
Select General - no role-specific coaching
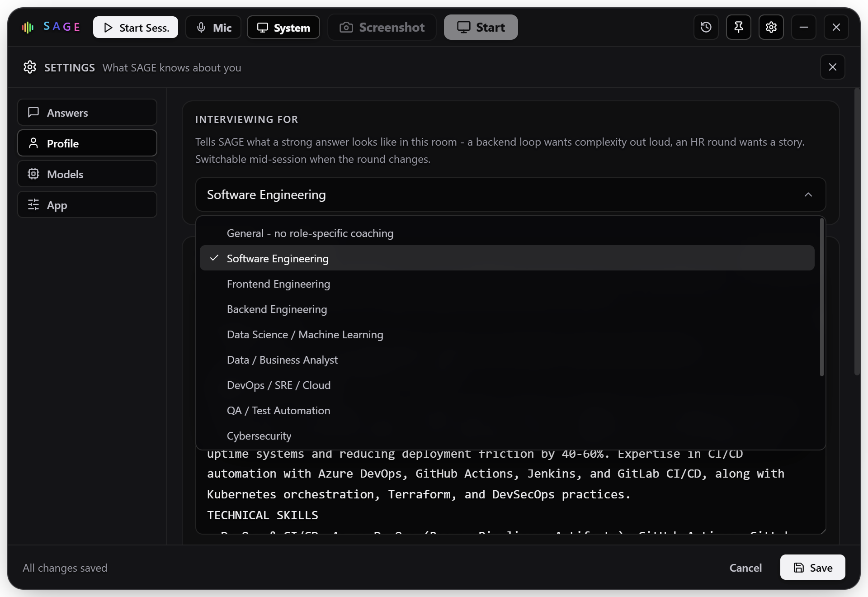pyautogui.click(x=507, y=233)
